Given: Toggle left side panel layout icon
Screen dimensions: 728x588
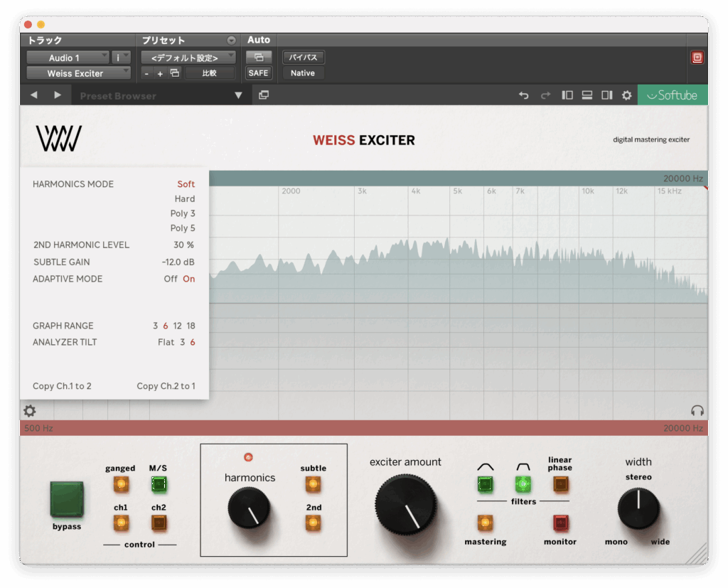Looking at the screenshot, I should coord(567,95).
